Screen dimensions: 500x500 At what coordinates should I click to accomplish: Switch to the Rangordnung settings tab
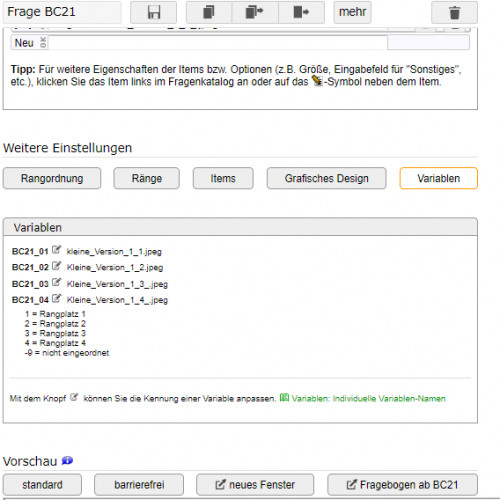click(x=52, y=178)
